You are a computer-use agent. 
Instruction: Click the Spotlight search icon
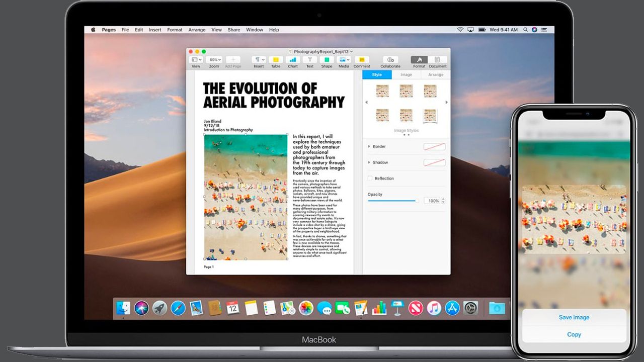tap(526, 30)
